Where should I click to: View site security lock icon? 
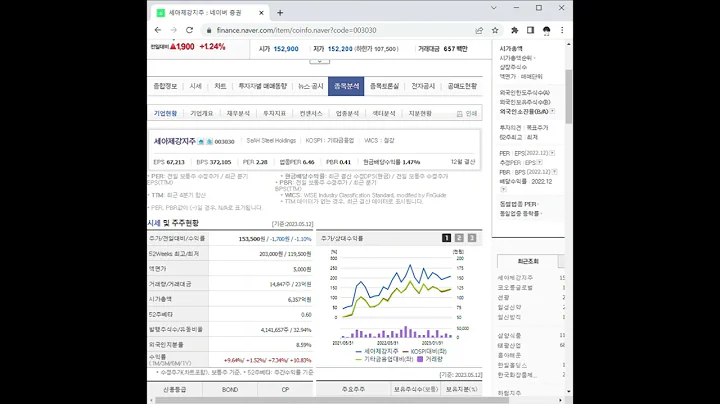[209, 30]
